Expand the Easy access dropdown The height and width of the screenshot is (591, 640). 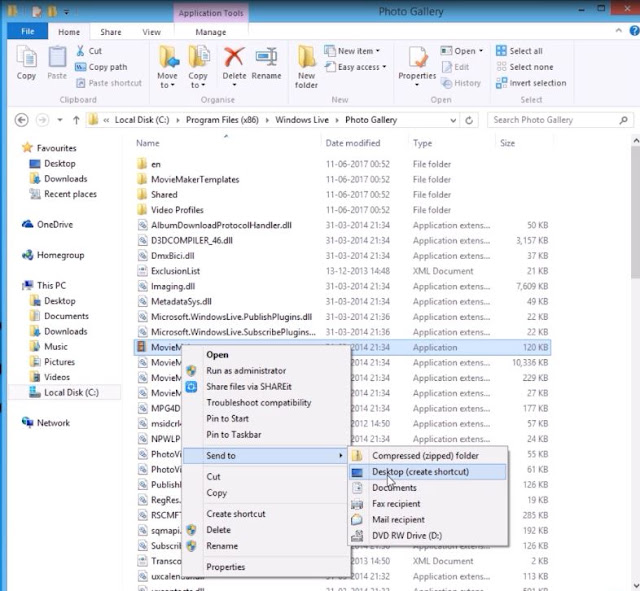[356, 67]
